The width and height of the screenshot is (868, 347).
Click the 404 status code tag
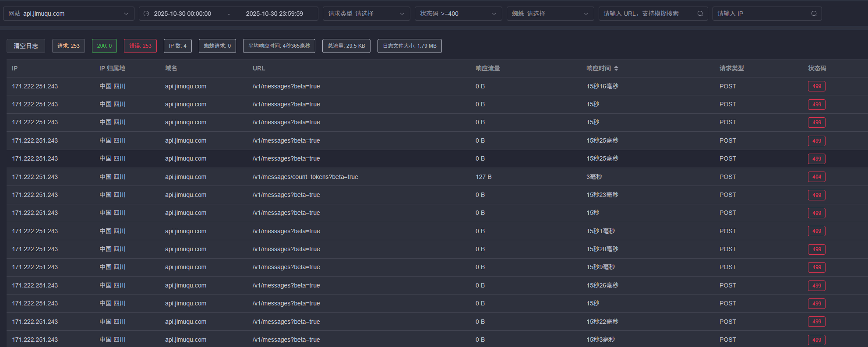(x=816, y=177)
